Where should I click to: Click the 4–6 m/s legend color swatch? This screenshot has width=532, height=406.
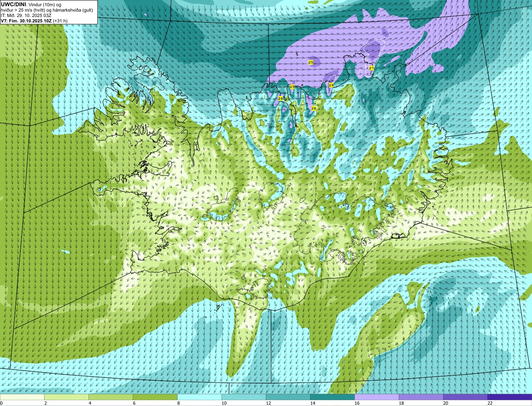point(111,397)
